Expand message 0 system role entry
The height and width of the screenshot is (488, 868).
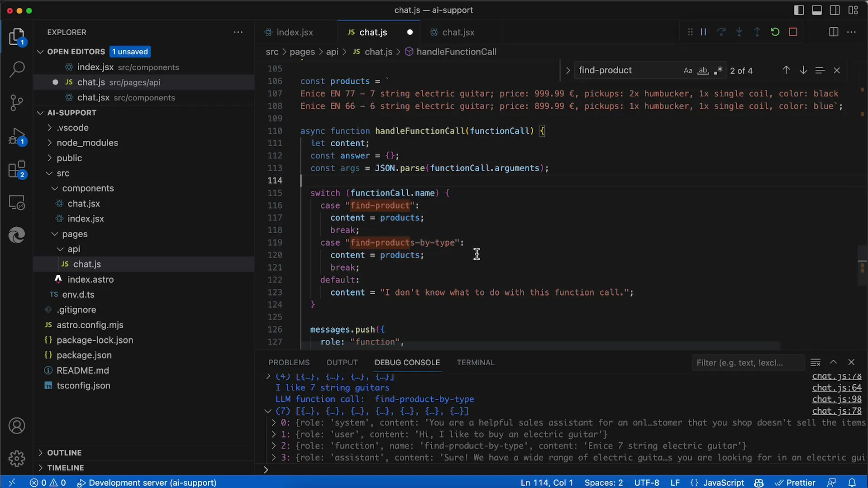273,423
